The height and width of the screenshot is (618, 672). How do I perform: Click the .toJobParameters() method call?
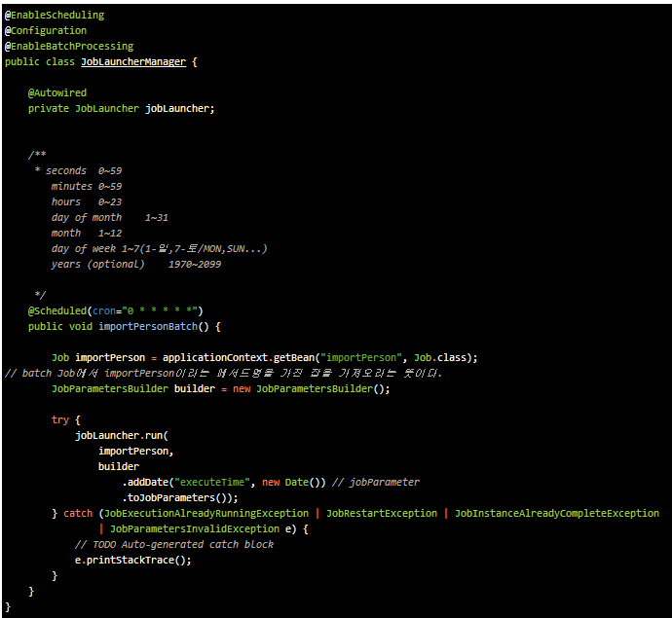[179, 498]
